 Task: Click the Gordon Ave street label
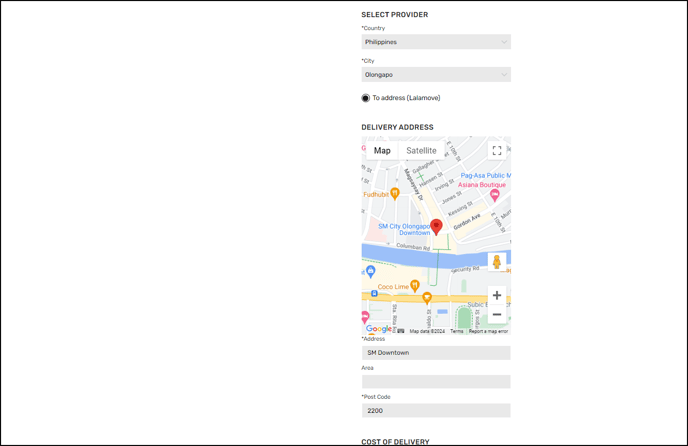[x=467, y=222]
